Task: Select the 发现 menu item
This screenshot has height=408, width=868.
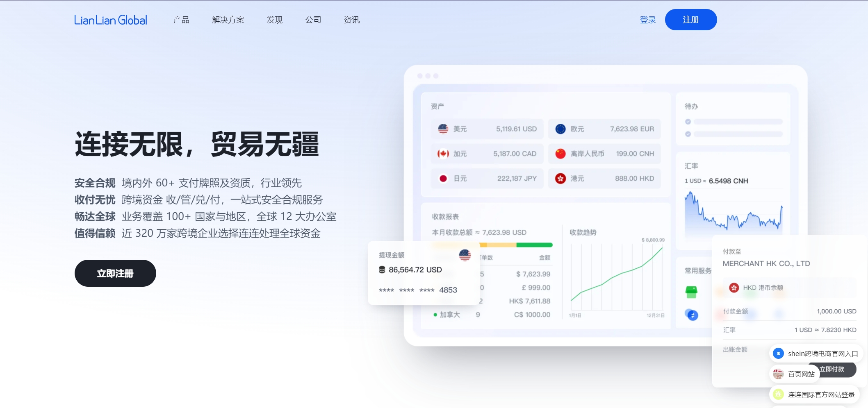Action: click(274, 19)
